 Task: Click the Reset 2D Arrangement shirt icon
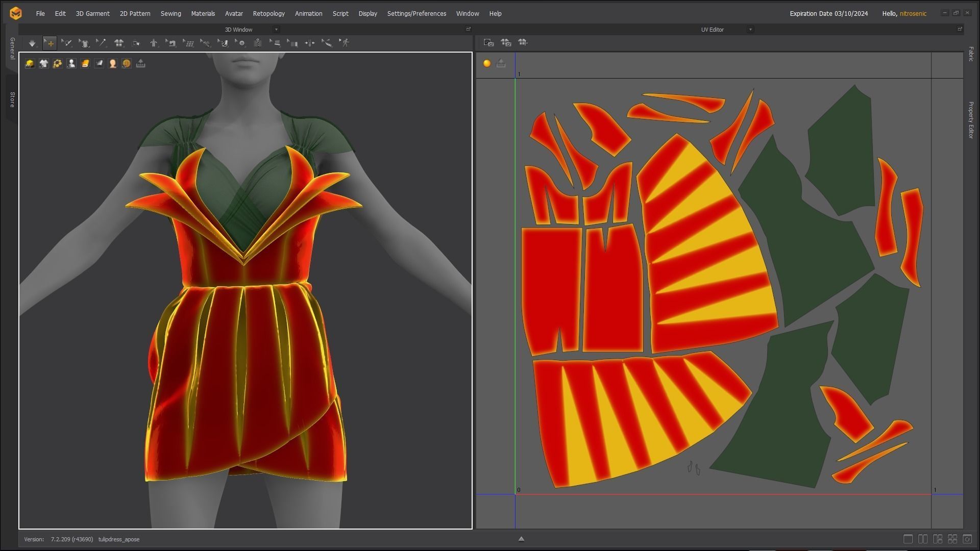click(119, 43)
